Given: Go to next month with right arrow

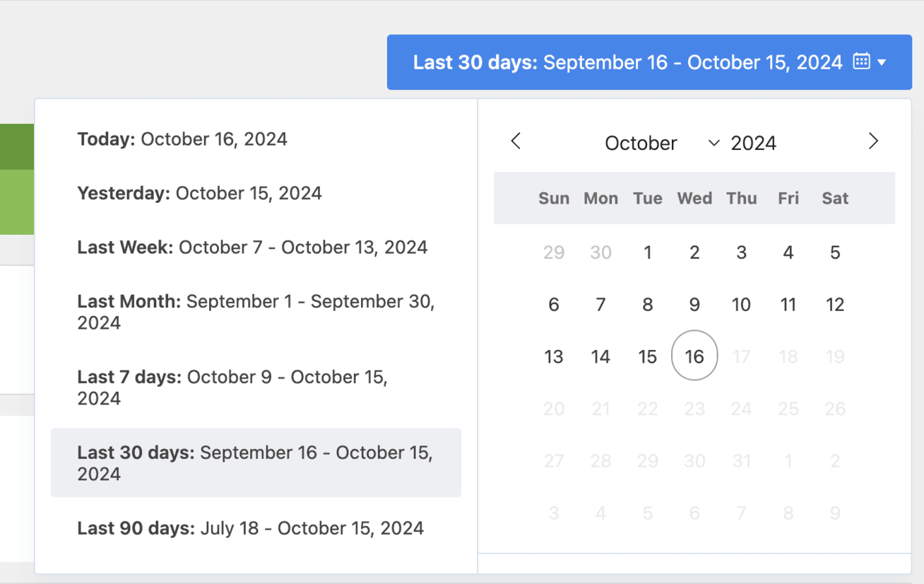Looking at the screenshot, I should [873, 141].
